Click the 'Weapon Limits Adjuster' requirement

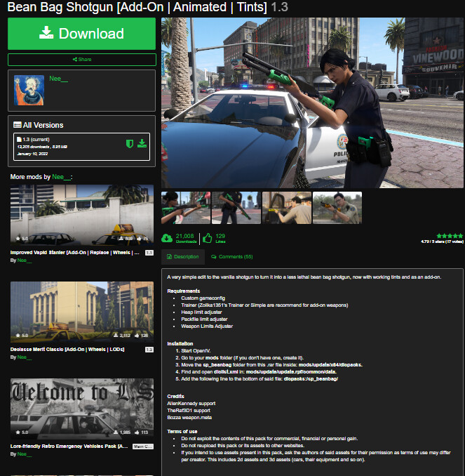click(x=207, y=326)
